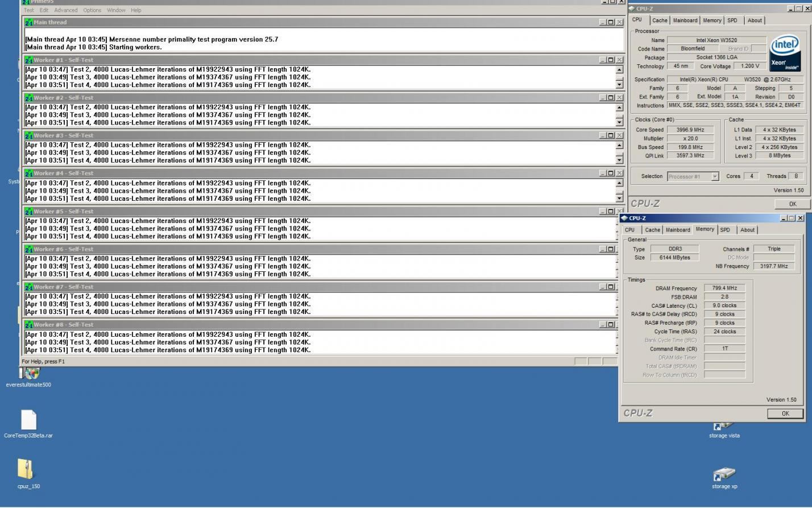The height and width of the screenshot is (508, 812).
Task: Open the Window menu in Prime95
Action: (x=116, y=10)
